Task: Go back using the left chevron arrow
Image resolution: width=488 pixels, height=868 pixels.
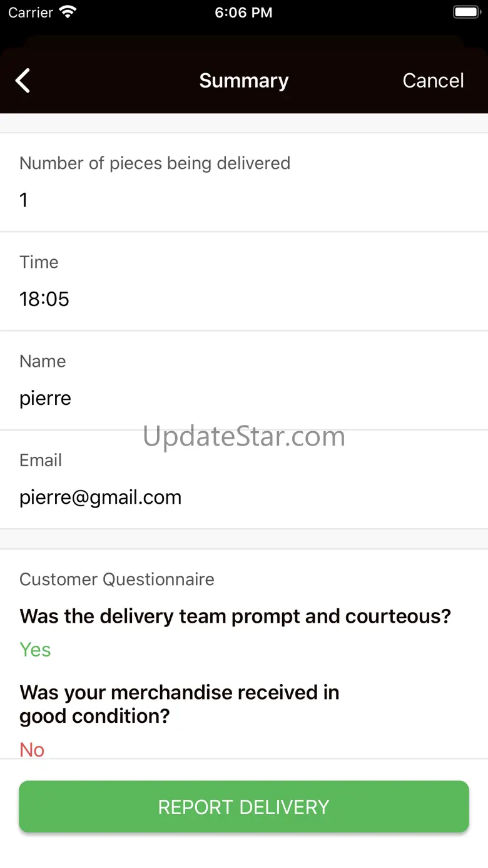Action: (23, 81)
